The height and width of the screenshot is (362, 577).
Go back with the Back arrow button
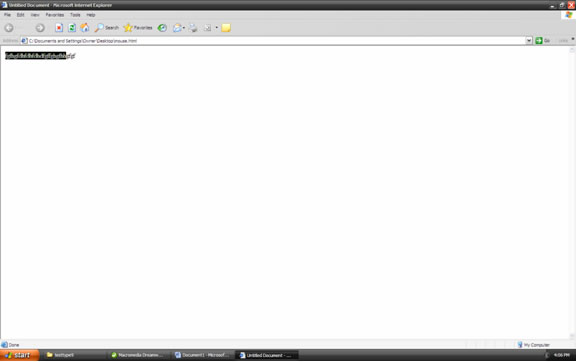[x=9, y=28]
